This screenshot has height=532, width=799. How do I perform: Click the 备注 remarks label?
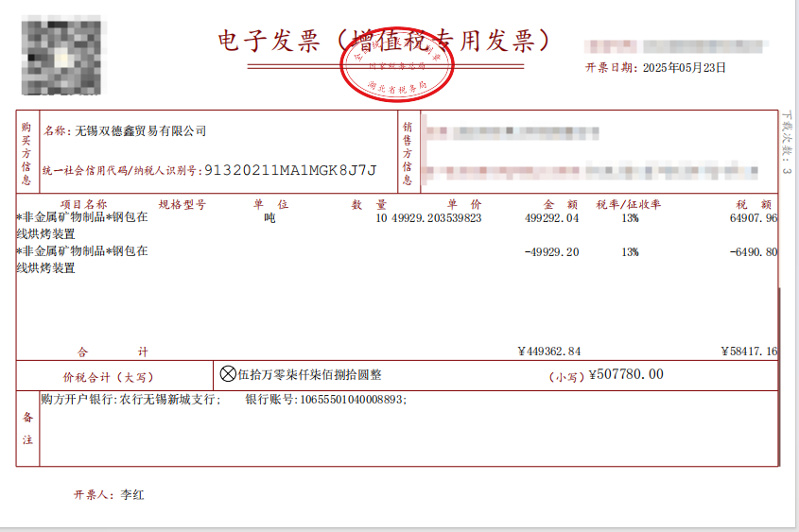tap(27, 429)
